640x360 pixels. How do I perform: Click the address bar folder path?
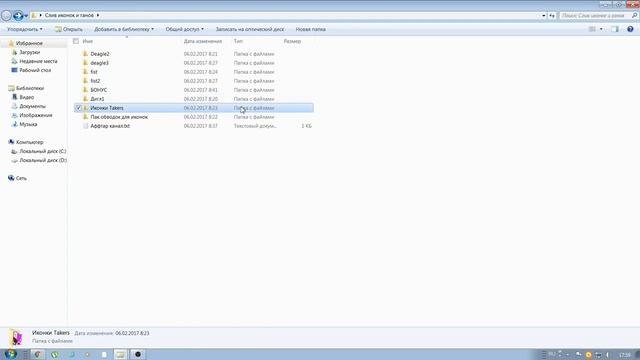coord(69,16)
